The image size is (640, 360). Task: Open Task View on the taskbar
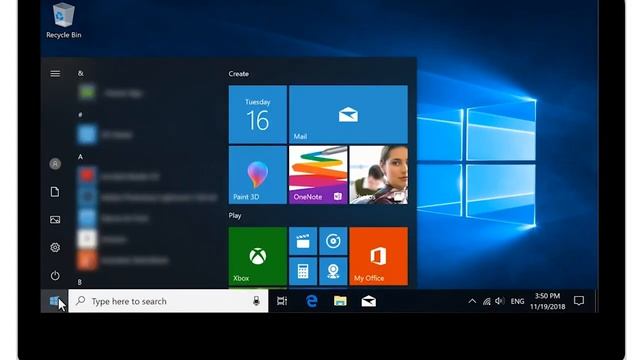pyautogui.click(x=282, y=301)
